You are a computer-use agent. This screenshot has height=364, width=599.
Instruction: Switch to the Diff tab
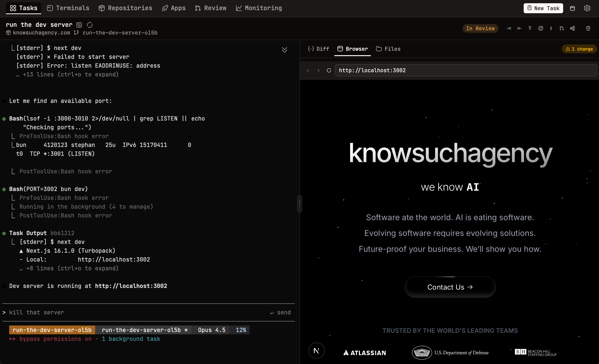(318, 49)
